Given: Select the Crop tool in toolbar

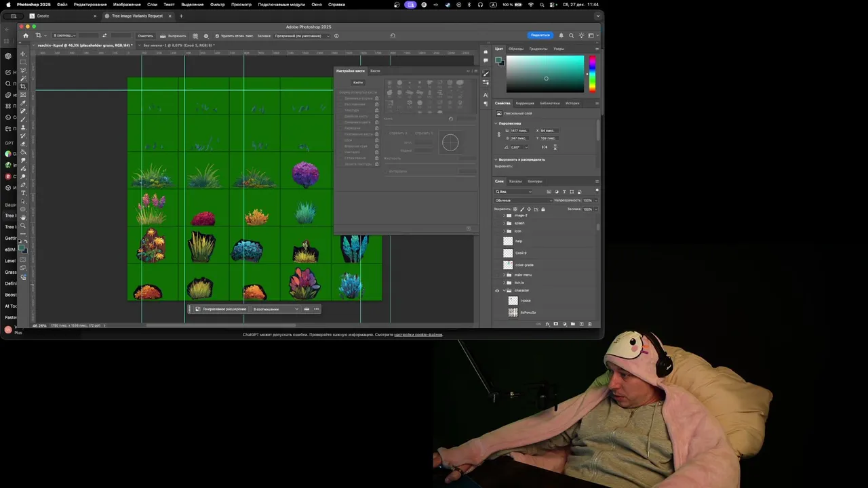Looking at the screenshot, I should (x=23, y=86).
